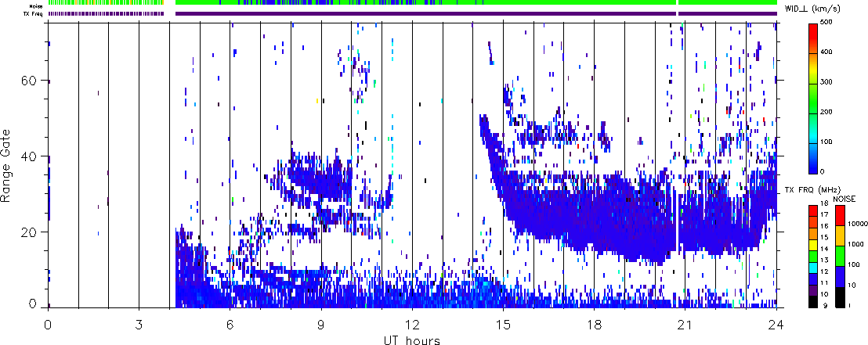Click the '1000' label in NOISE legend
The image size is (868, 345).
click(x=855, y=244)
